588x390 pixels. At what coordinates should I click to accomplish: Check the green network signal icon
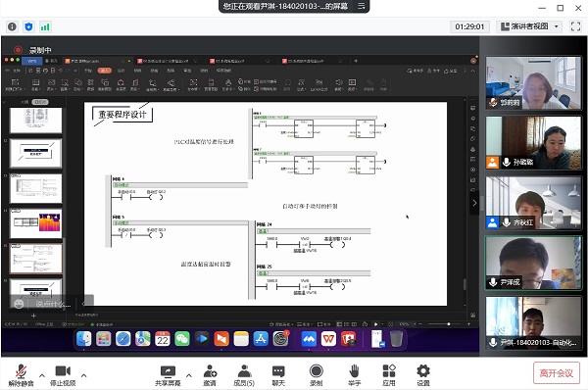pos(45,26)
